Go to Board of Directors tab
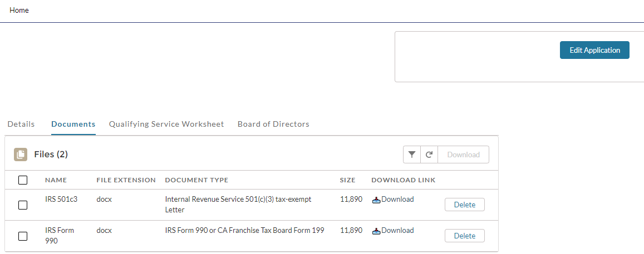Image resolution: width=644 pixels, height=254 pixels. pos(273,124)
